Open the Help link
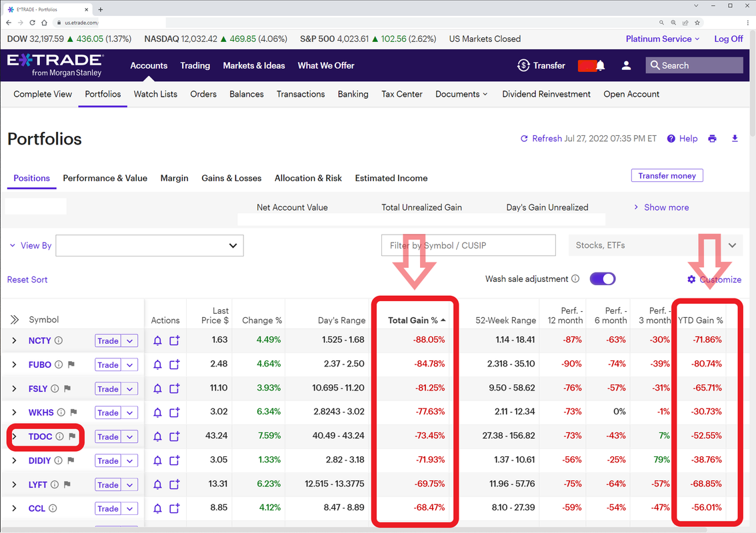Screen dimensions: 756x533 tap(682, 139)
